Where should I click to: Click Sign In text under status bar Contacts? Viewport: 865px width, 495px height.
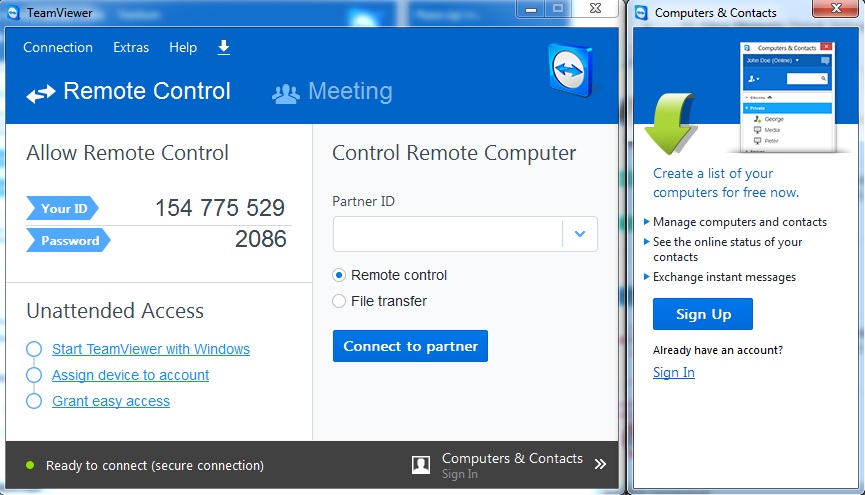pos(460,474)
